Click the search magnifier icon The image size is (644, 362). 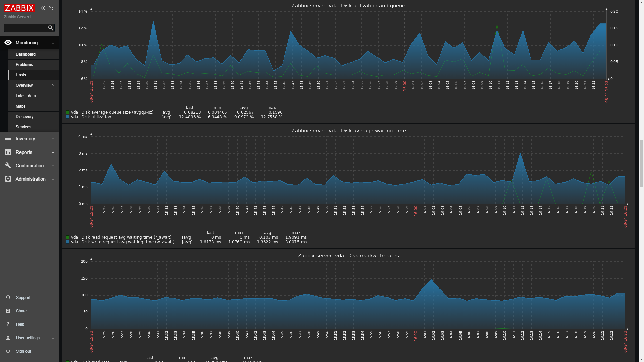[51, 28]
